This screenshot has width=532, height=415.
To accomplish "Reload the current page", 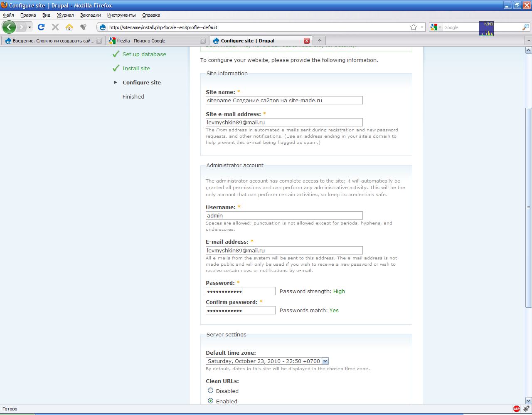I will tap(41, 27).
